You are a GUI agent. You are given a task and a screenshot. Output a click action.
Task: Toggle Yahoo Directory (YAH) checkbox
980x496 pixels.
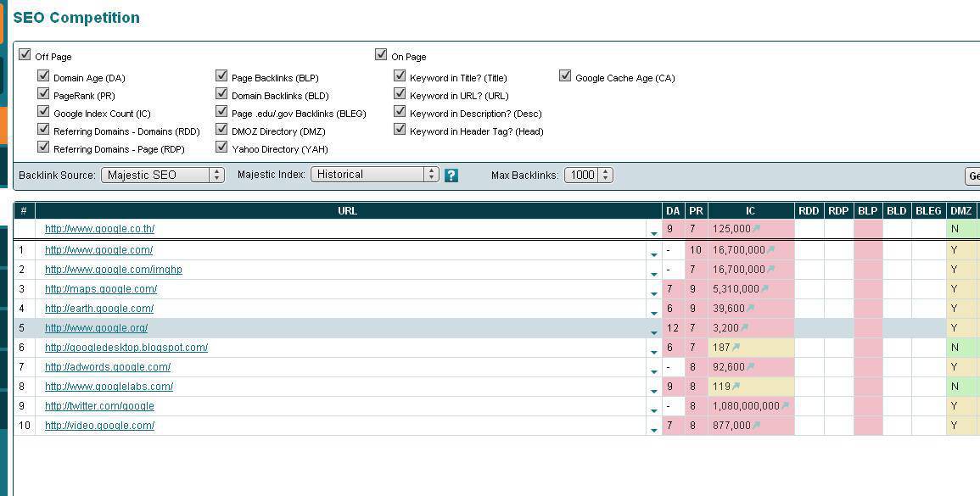coord(221,147)
